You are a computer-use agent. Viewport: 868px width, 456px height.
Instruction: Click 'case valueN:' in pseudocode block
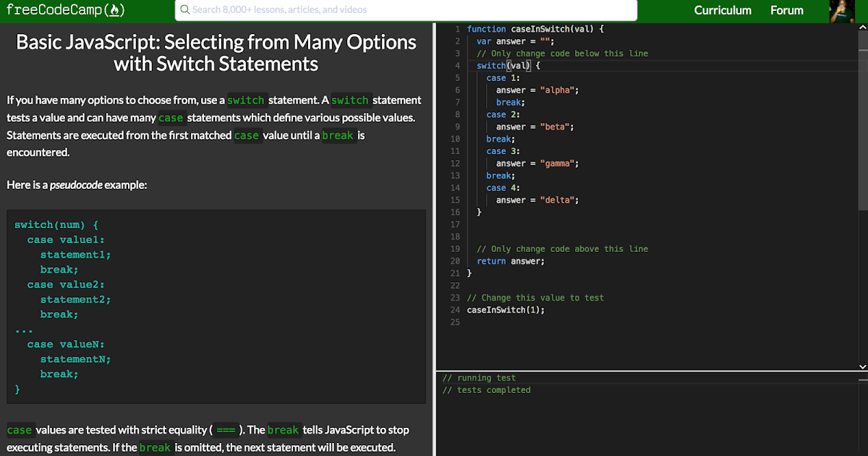click(66, 345)
